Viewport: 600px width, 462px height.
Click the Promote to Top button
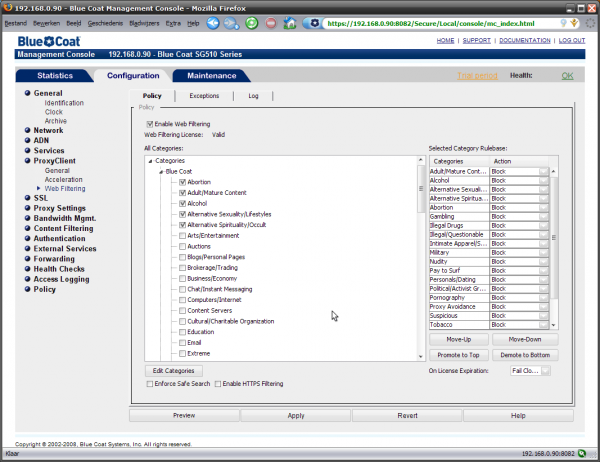click(458, 355)
